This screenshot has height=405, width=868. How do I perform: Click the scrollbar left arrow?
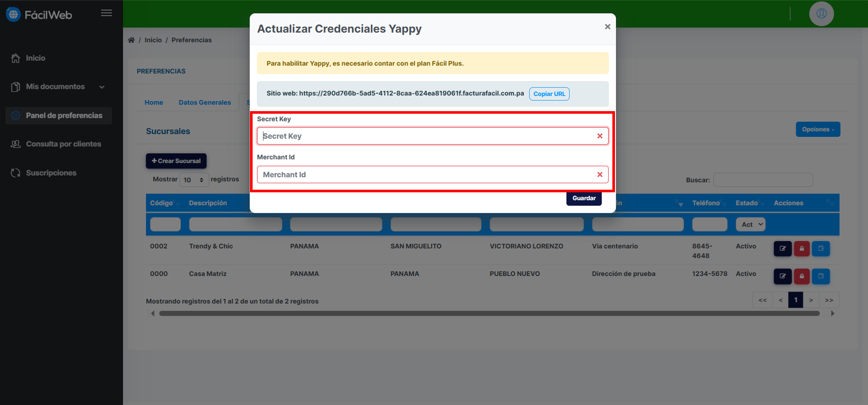click(153, 313)
